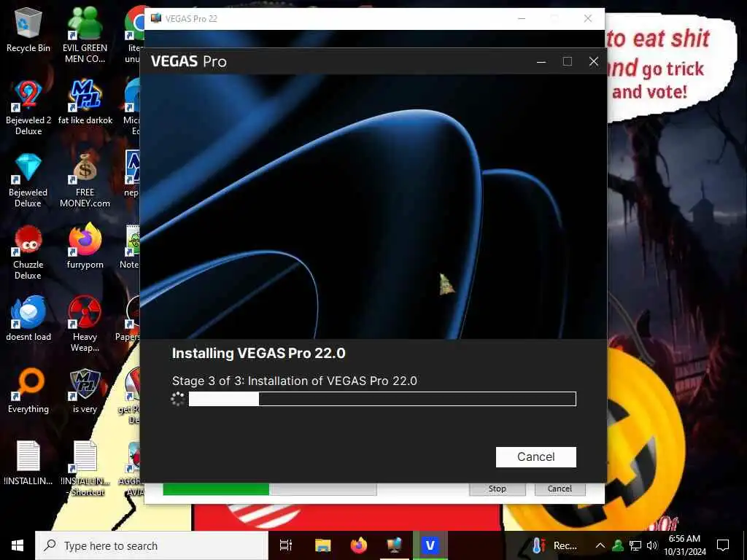Close the VEGAS Pro installer window

(594, 61)
